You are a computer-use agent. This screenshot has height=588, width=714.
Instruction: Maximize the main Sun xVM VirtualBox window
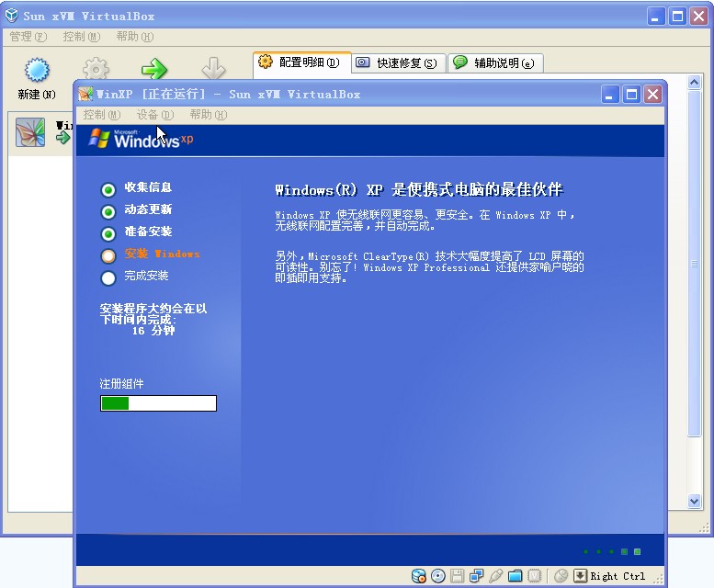click(x=677, y=17)
